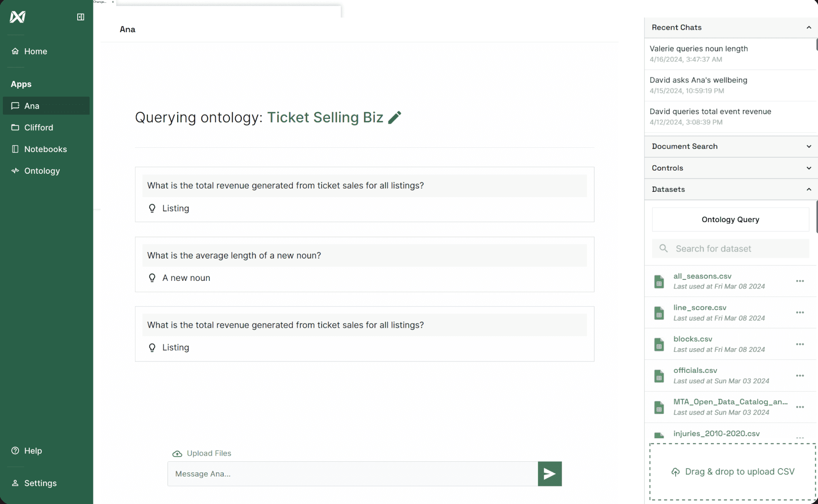Click the Ontology Query button
Viewport: 818px width, 504px height.
click(x=730, y=219)
